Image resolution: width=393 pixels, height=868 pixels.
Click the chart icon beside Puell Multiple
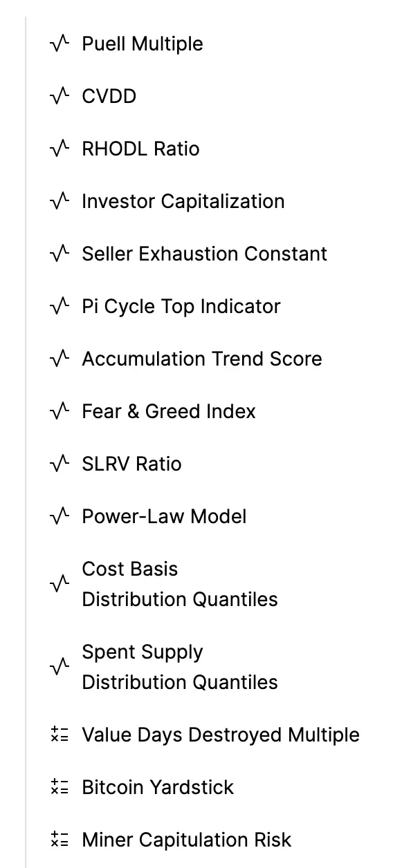pyautogui.click(x=60, y=44)
